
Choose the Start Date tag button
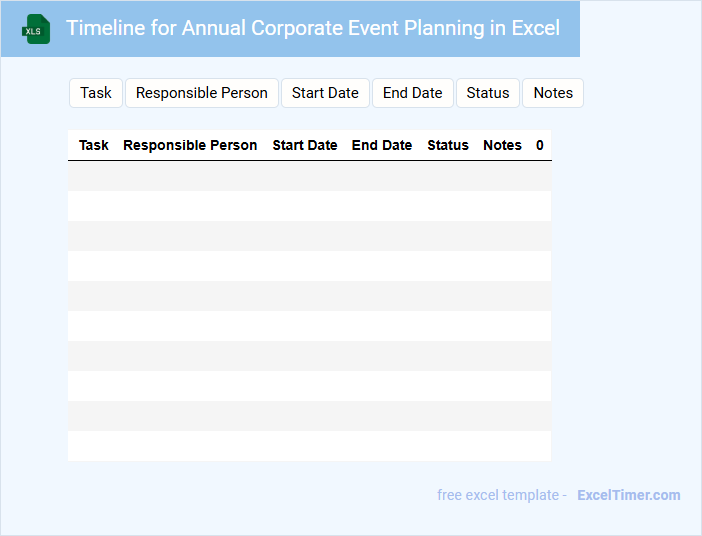point(325,93)
